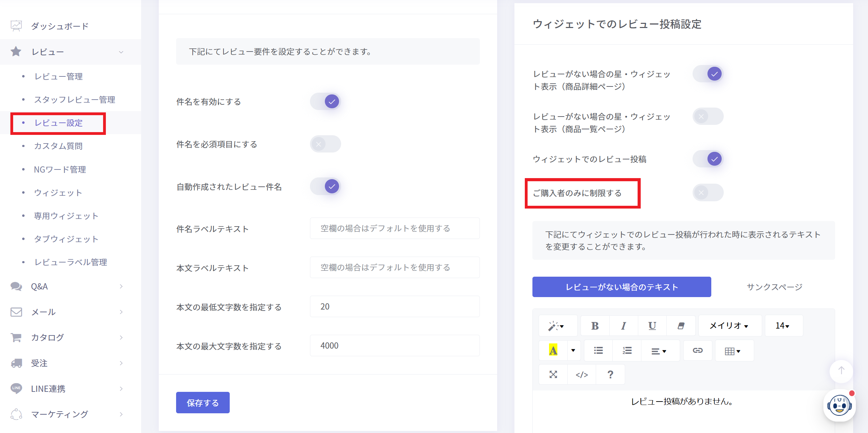Click the Italic formatting icon
The height and width of the screenshot is (433, 868).
623,326
